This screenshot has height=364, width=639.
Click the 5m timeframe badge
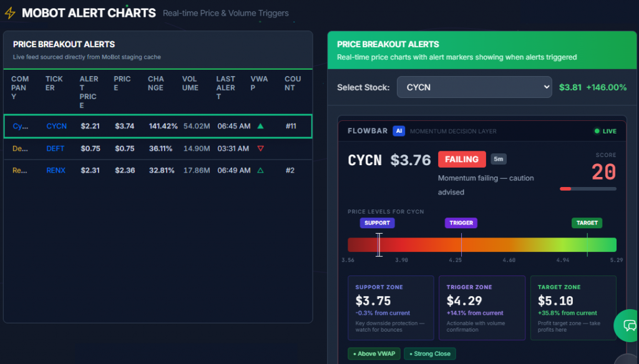499,159
